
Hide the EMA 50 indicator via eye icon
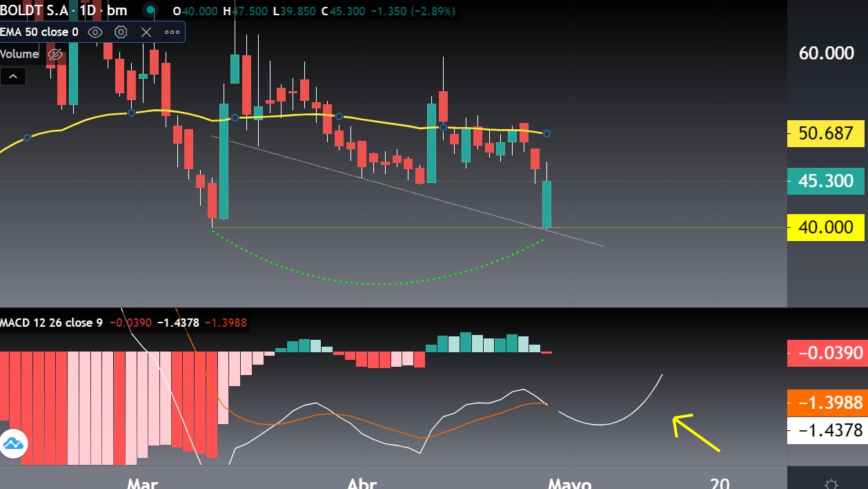coord(95,32)
